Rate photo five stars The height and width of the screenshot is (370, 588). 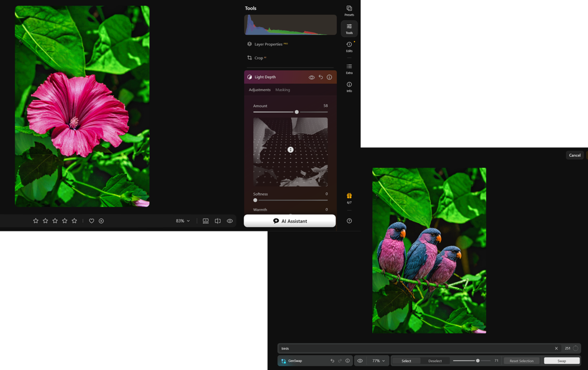click(x=74, y=221)
